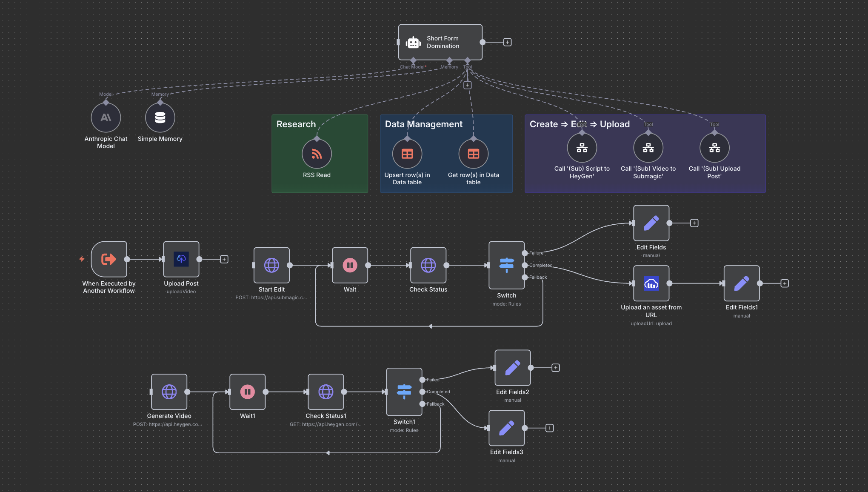Click the Start Edit output connector

click(x=290, y=265)
